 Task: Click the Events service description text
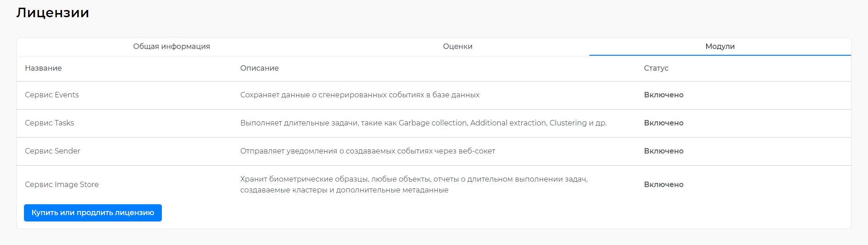(x=360, y=95)
